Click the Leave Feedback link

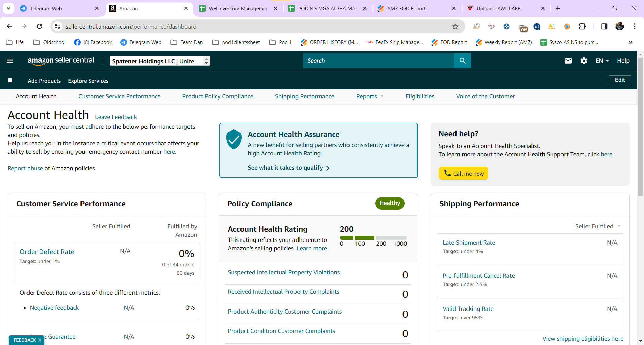coord(116,117)
